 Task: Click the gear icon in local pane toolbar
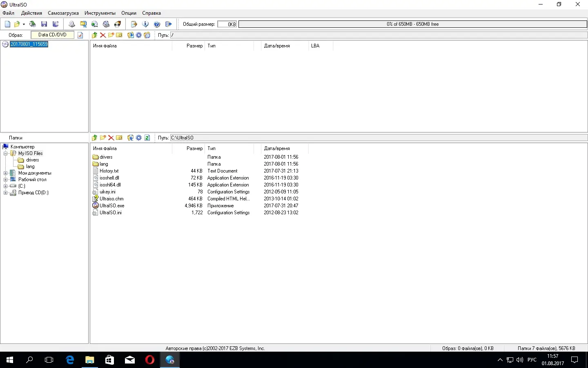(139, 138)
